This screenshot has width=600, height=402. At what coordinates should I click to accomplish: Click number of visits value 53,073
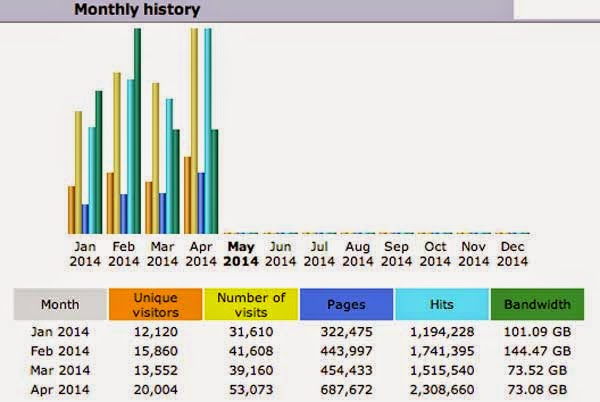[251, 390]
